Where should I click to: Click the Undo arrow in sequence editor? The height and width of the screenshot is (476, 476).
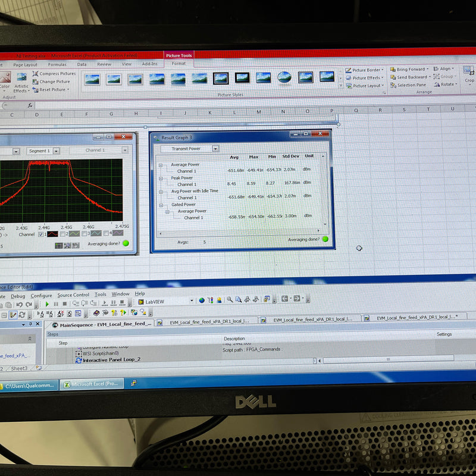pyautogui.click(x=20, y=305)
